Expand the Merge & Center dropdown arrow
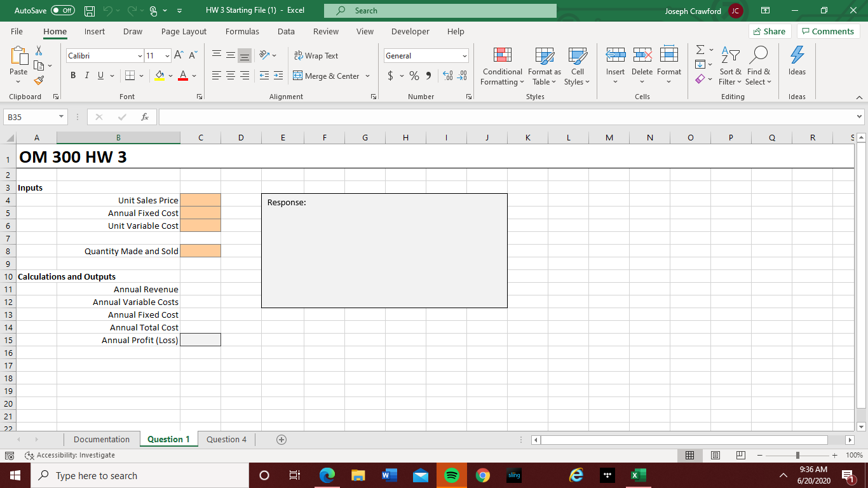Screen dimensions: 868x488 point(367,76)
